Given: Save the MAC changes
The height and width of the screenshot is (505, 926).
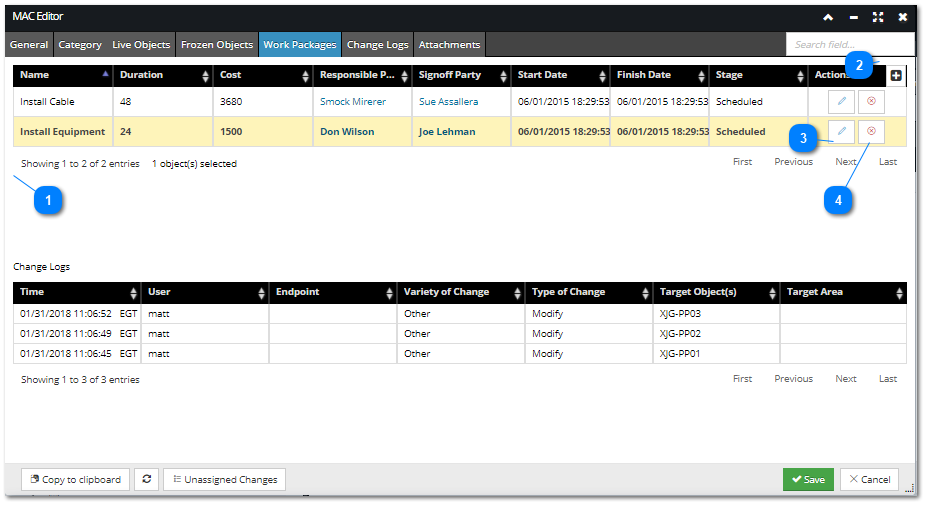Looking at the screenshot, I should (808, 480).
